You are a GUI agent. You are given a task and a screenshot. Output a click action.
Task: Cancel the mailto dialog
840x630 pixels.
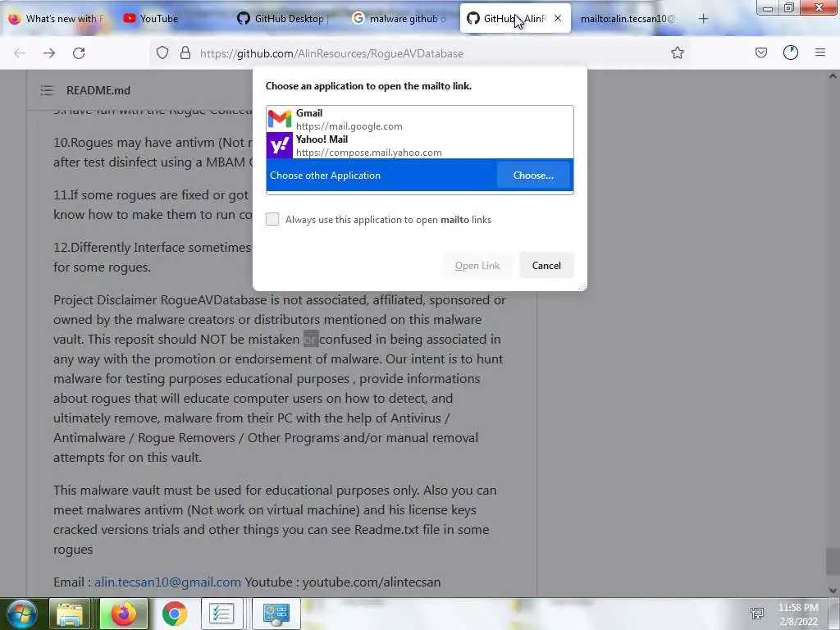pos(546,265)
